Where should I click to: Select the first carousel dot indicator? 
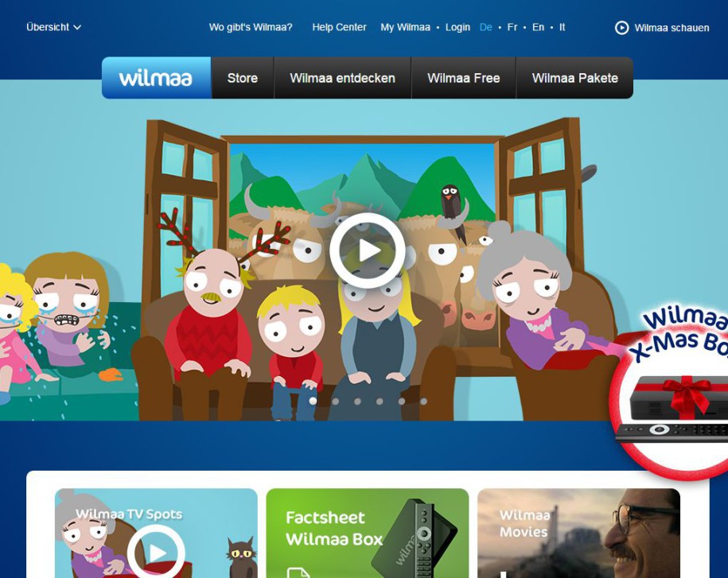pos(313,401)
